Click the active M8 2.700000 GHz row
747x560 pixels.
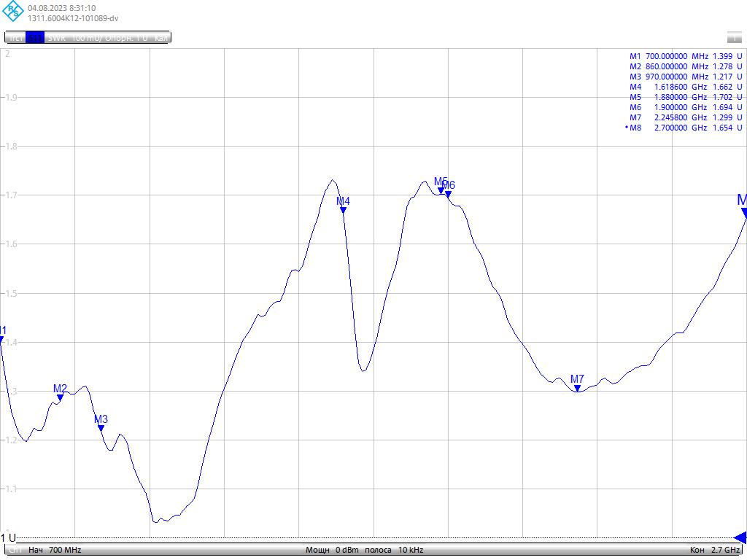[x=684, y=128]
